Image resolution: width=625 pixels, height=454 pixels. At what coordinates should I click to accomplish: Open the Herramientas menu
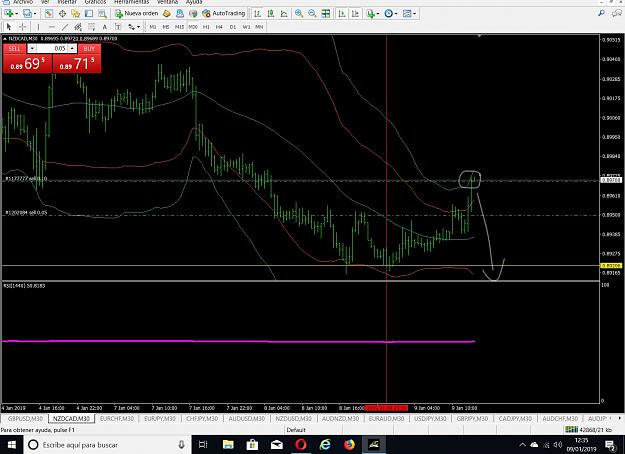tap(132, 2)
